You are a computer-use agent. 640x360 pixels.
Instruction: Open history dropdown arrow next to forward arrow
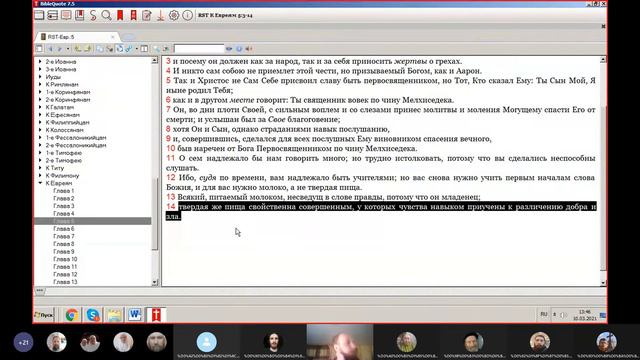pyautogui.click(x=68, y=49)
